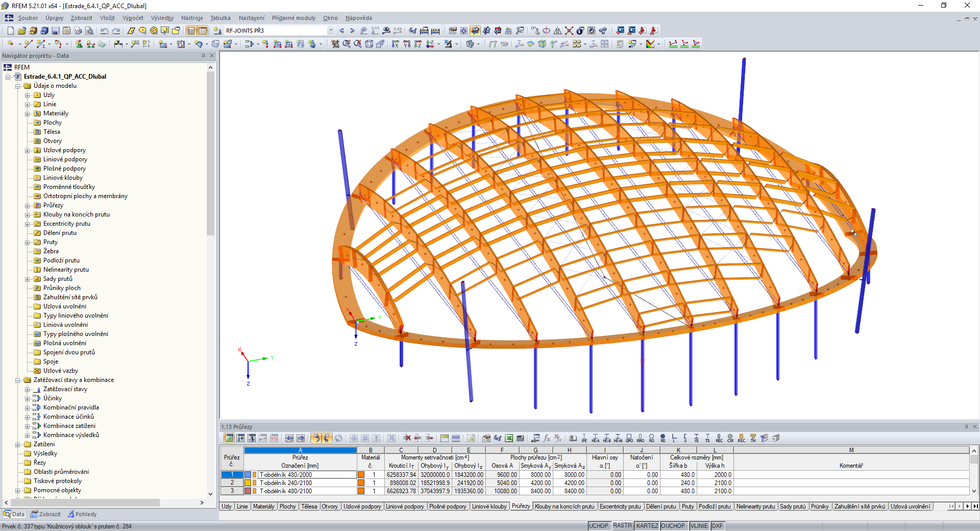Toggle KARTEZ mode in the status bar

click(x=647, y=526)
